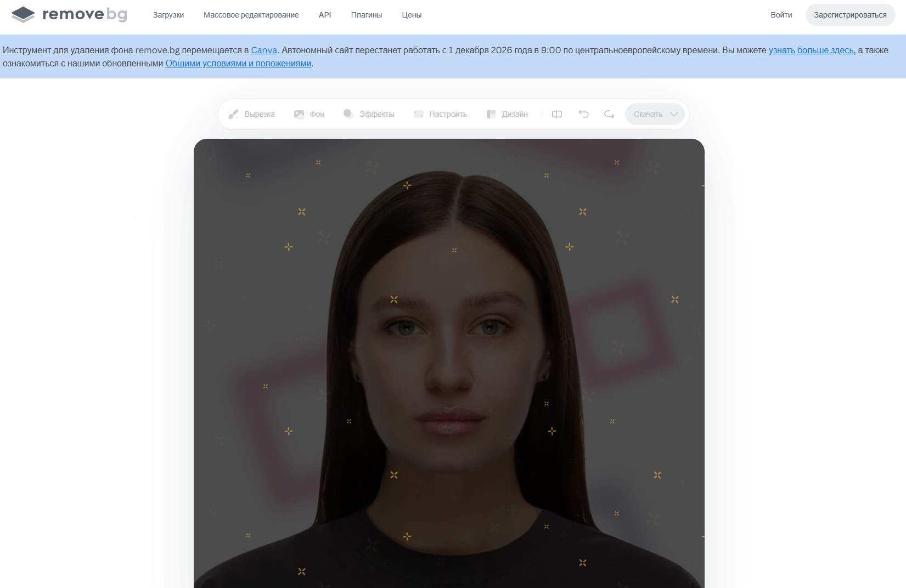Open the Эффекты effects tool
906x588 pixels.
pyautogui.click(x=369, y=114)
